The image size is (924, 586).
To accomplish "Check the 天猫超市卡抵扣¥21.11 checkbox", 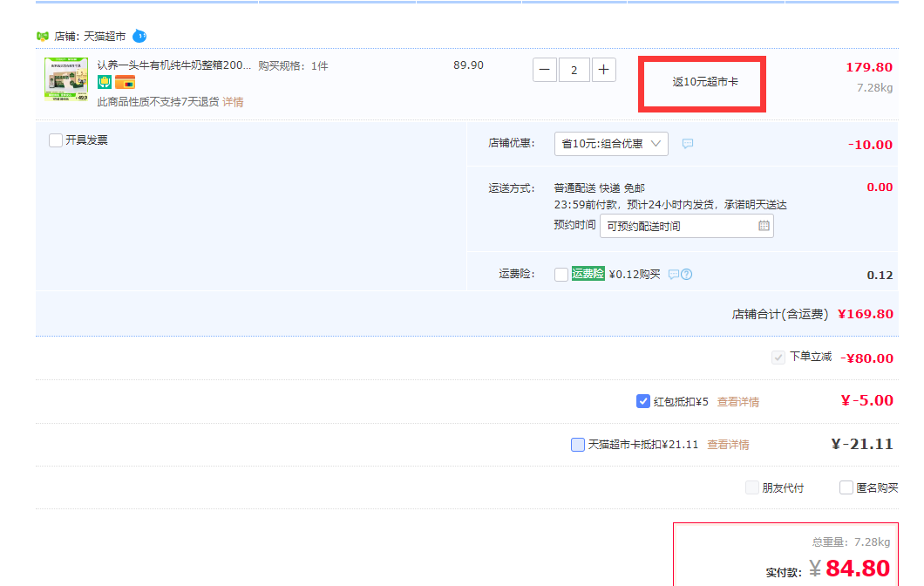I will coord(577,445).
